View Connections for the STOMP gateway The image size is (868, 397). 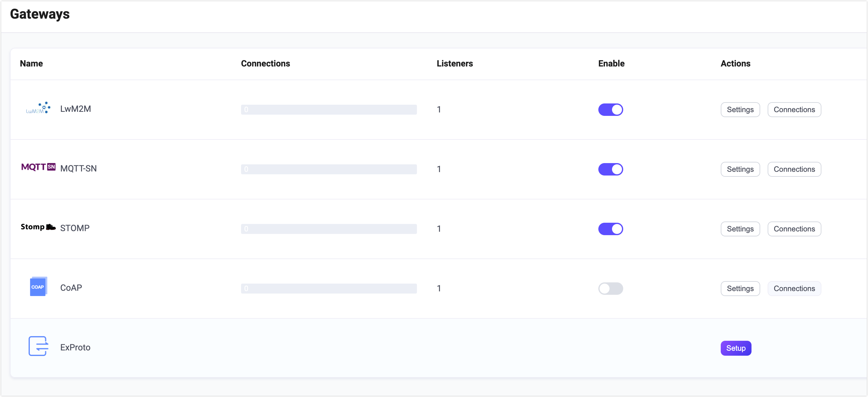coord(794,229)
